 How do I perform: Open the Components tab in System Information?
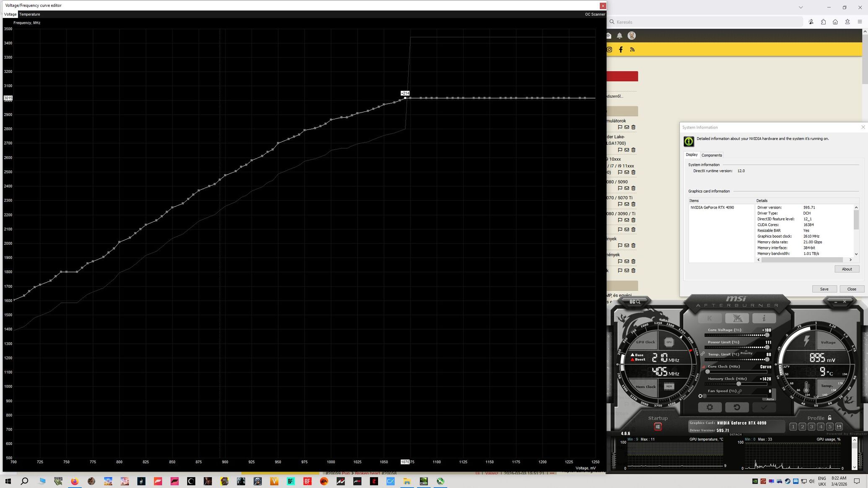(712, 155)
